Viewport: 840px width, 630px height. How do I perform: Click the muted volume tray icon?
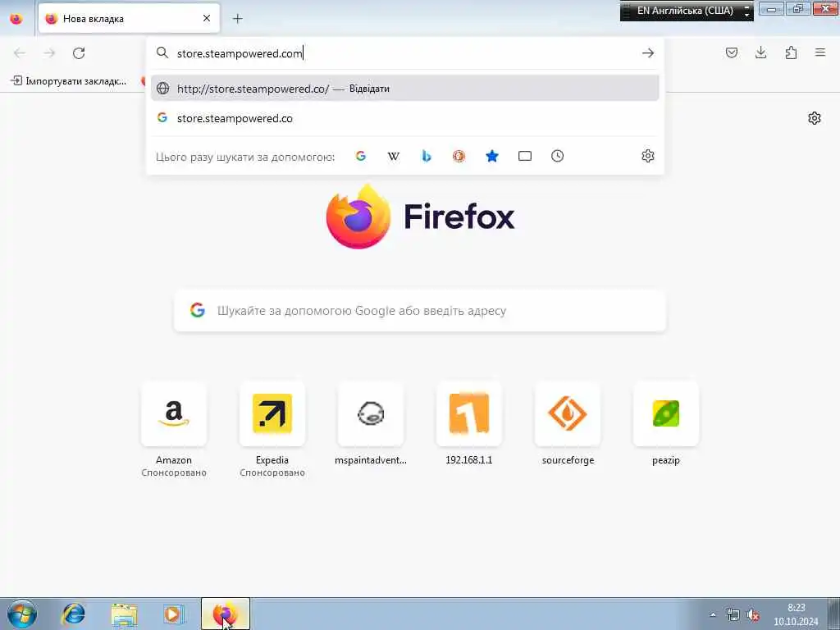753,614
